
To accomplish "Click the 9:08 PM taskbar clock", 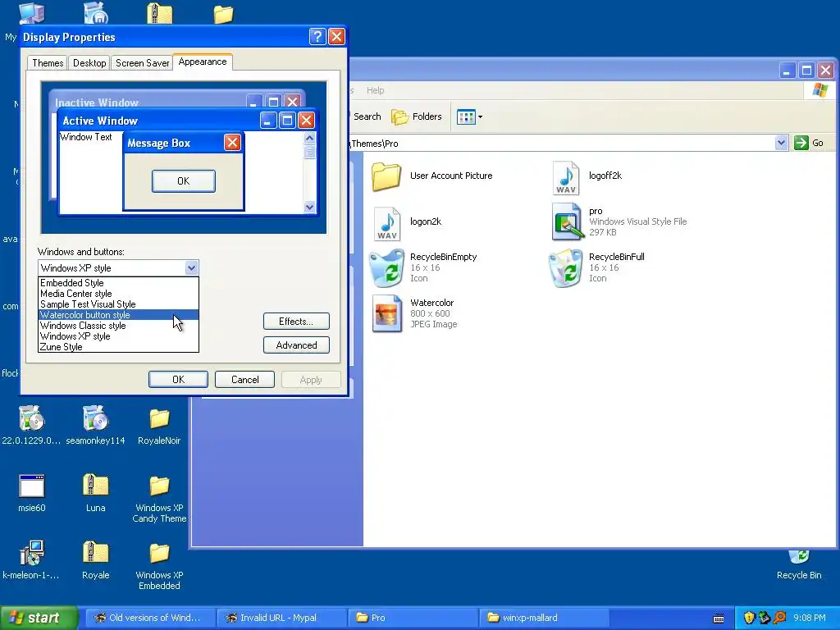I will click(809, 618).
